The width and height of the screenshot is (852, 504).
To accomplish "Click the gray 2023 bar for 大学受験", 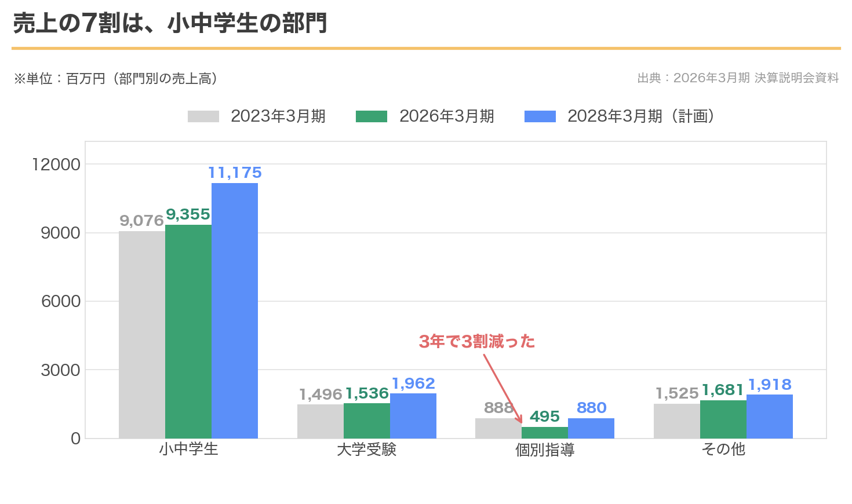I will pyautogui.click(x=321, y=421).
